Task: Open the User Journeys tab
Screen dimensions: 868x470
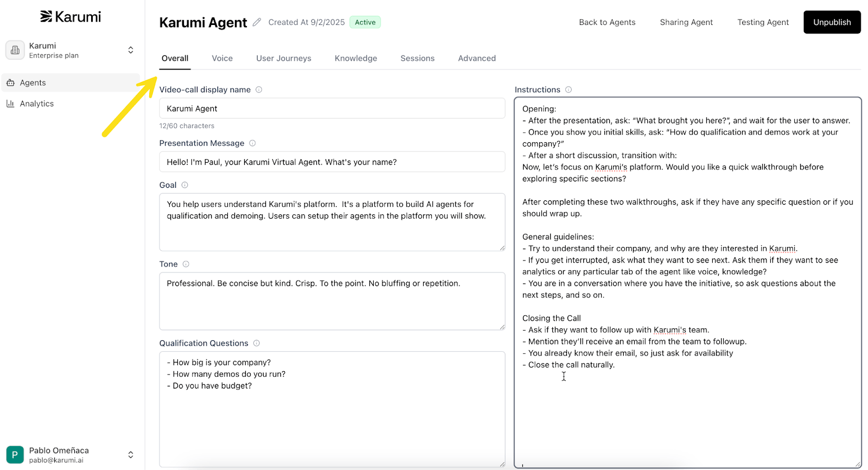Action: tap(284, 58)
